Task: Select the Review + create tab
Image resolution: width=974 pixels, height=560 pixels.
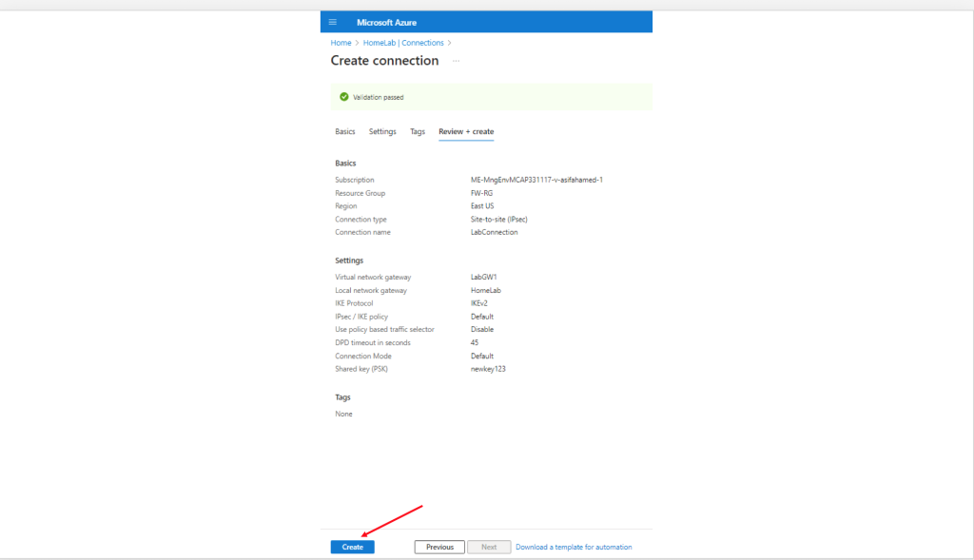Action: 466,131
